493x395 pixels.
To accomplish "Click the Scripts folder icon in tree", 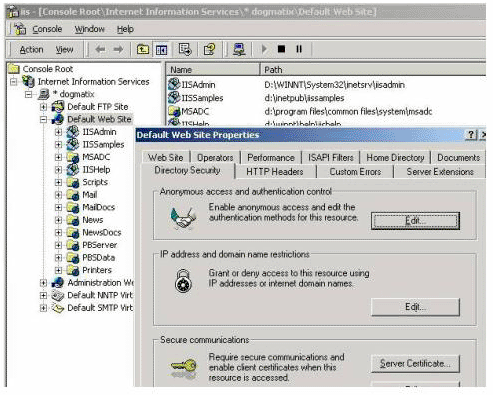I will click(x=73, y=182).
